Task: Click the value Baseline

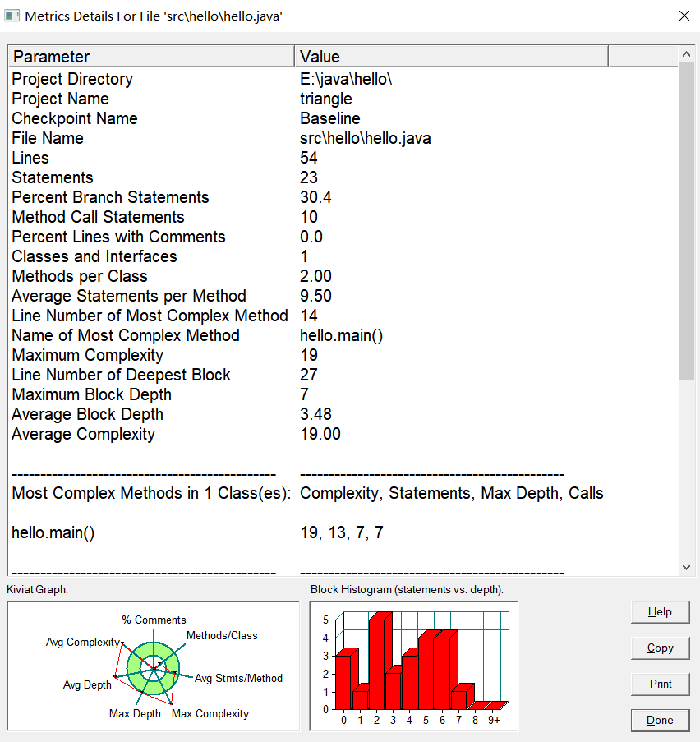Action: (330, 118)
